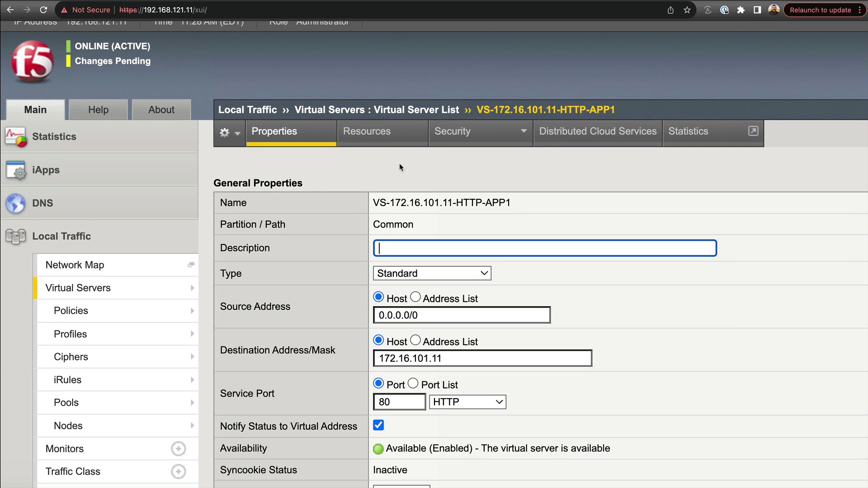Screen dimensions: 868x488
Task: Click the green availability status icon
Action: pyautogui.click(x=378, y=449)
